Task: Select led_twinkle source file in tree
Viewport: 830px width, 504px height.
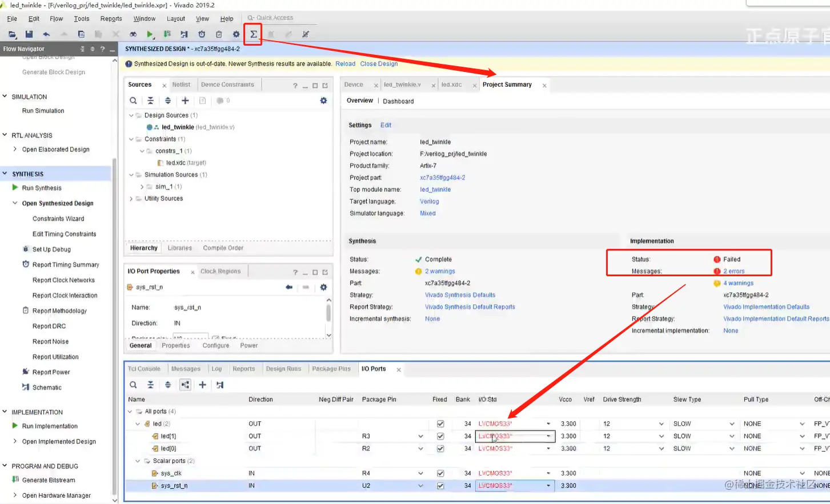Action: coord(198,127)
